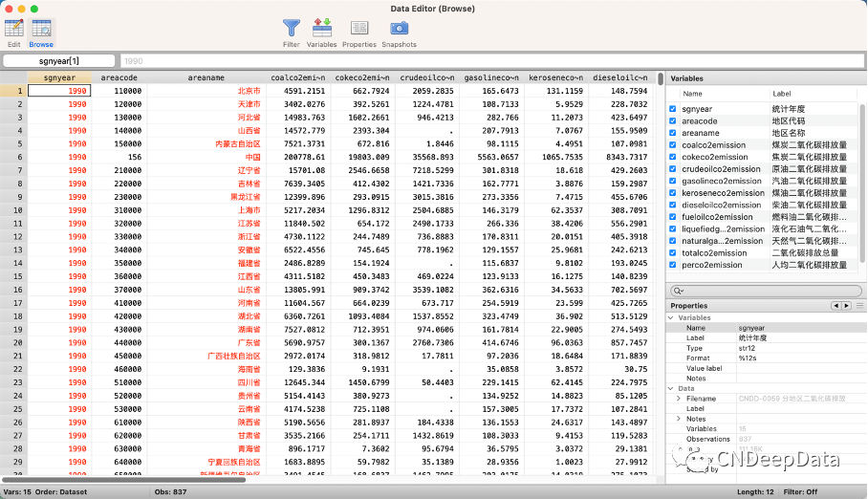The image size is (868, 499).
Task: Click the horizontal scrollbar of the data grid
Action: (x=124, y=480)
